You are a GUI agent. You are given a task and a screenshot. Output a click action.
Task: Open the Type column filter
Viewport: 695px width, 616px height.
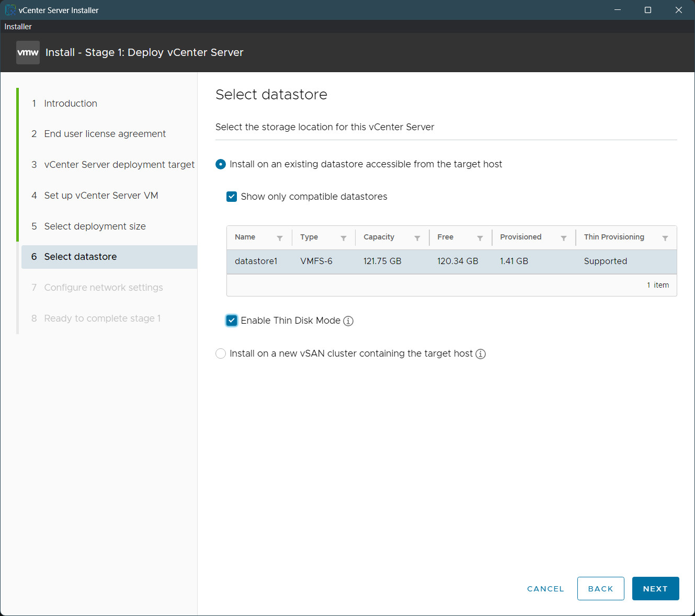tap(344, 238)
